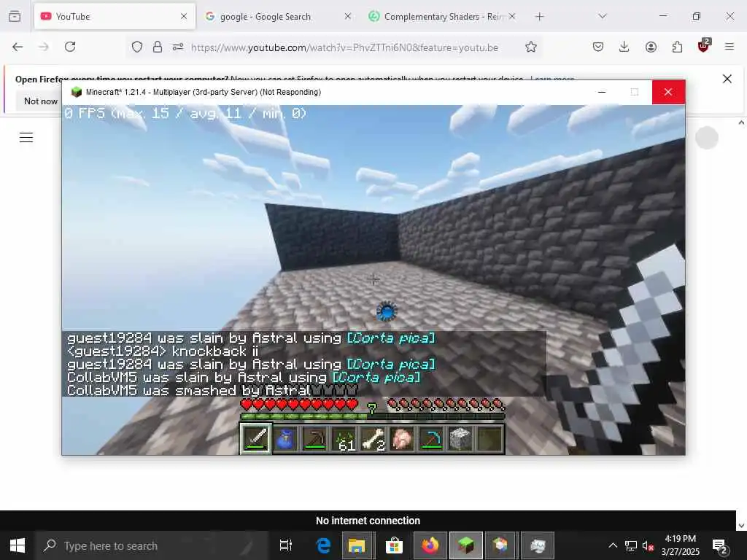Close the Google Search tab
The height and width of the screenshot is (560, 747).
coord(348,16)
